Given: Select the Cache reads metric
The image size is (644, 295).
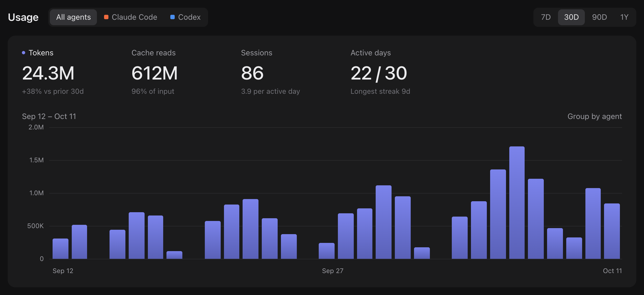Looking at the screenshot, I should (153, 53).
